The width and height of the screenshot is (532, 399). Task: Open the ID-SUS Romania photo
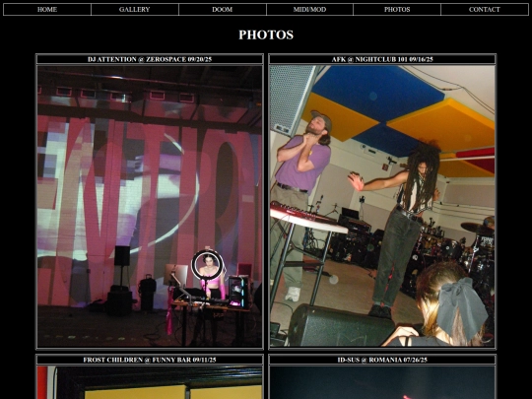[x=382, y=382]
